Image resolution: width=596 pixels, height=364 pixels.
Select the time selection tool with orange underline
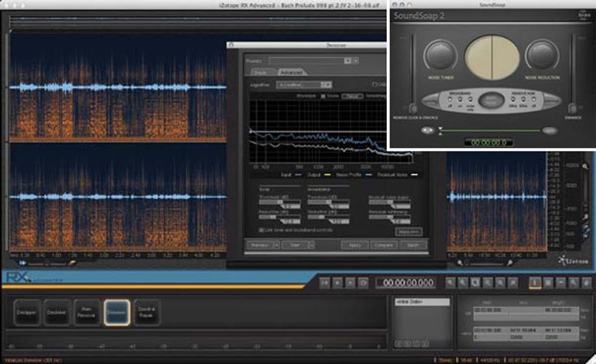click(535, 283)
